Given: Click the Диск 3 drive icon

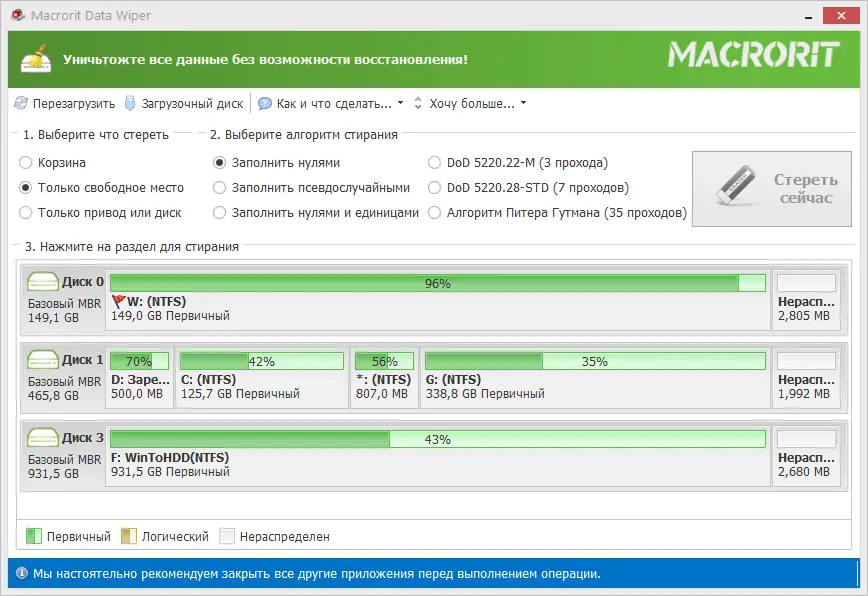Looking at the screenshot, I should click(x=43, y=437).
